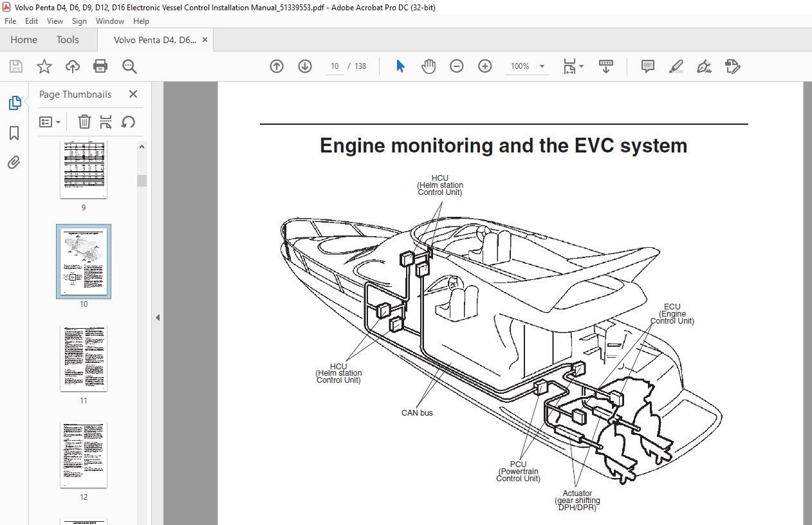Viewport: 812px width, 525px height.
Task: Add bookmark star to this file
Action: pos(44,66)
